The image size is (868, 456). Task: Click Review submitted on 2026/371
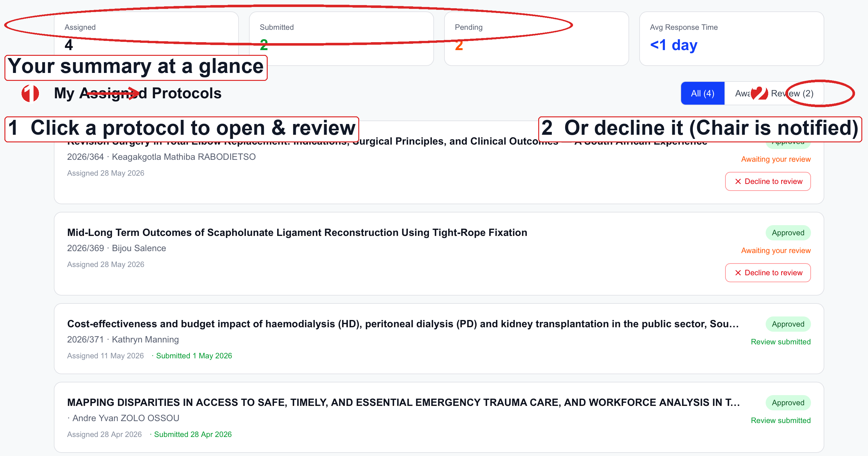780,342
